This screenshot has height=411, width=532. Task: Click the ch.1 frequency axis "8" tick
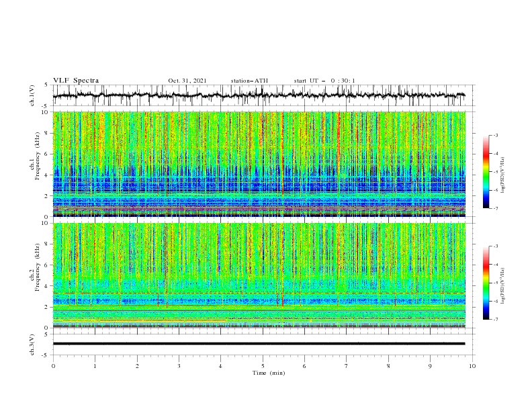pos(47,133)
